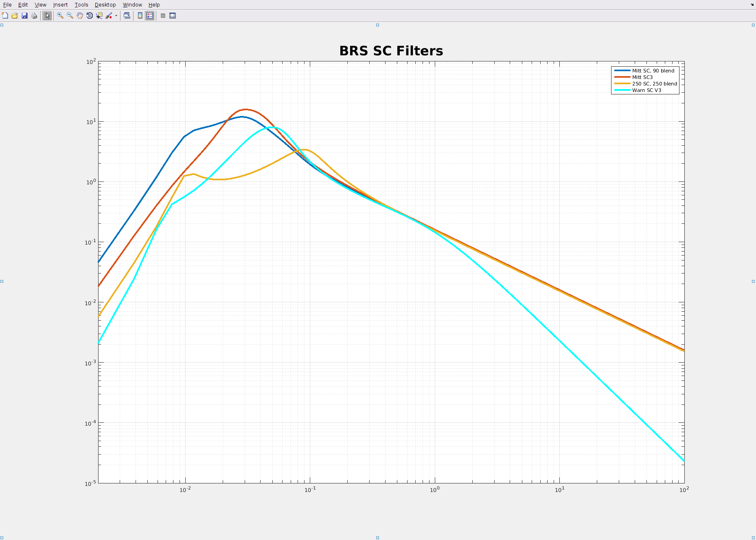Click the yellow line sample in the legend
Screen dimensions: 756x540
[622, 83]
